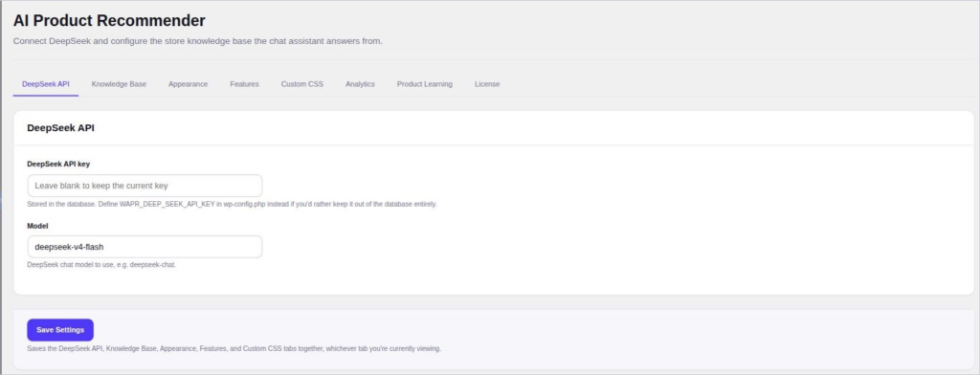Switch to the DeepSeek API tab

tap(46, 84)
